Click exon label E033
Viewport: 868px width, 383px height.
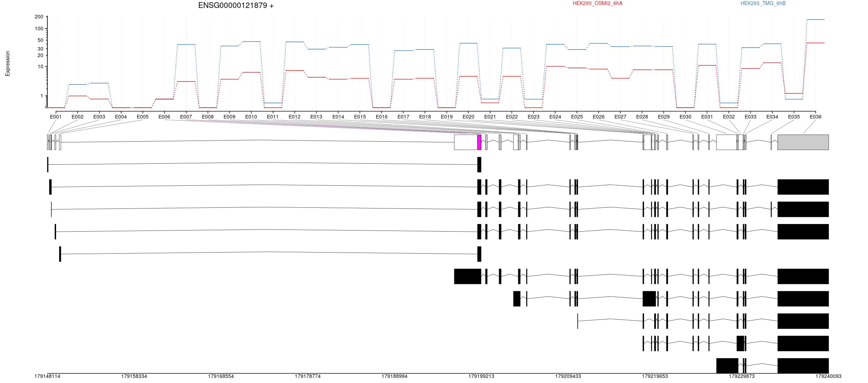tap(750, 117)
